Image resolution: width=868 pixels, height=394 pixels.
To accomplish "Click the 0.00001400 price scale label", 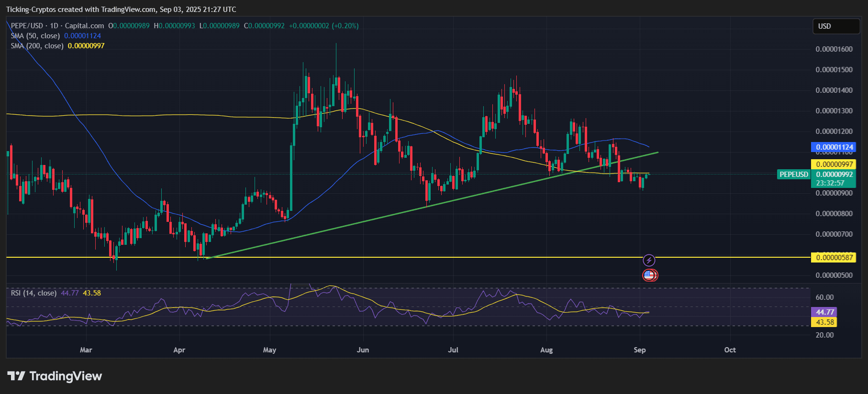I will click(834, 90).
